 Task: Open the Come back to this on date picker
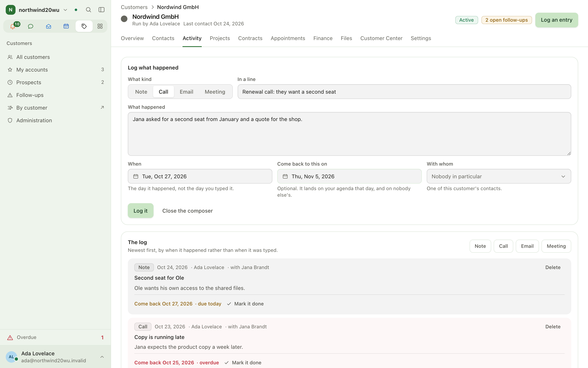point(349,176)
